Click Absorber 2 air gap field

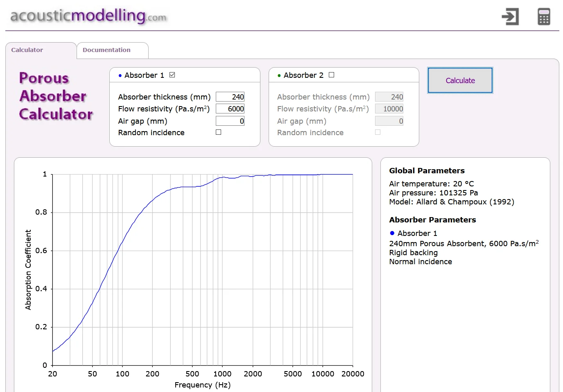tap(389, 121)
